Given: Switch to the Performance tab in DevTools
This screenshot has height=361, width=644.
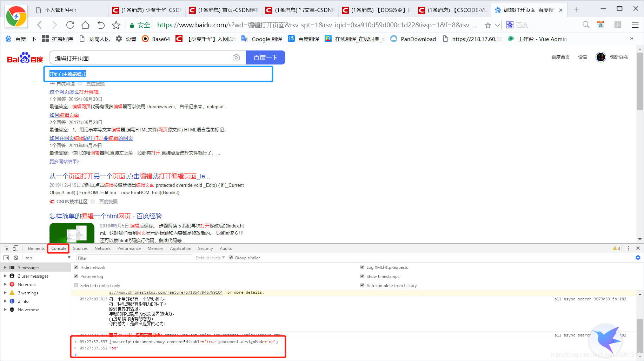Looking at the screenshot, I should coord(129,248).
